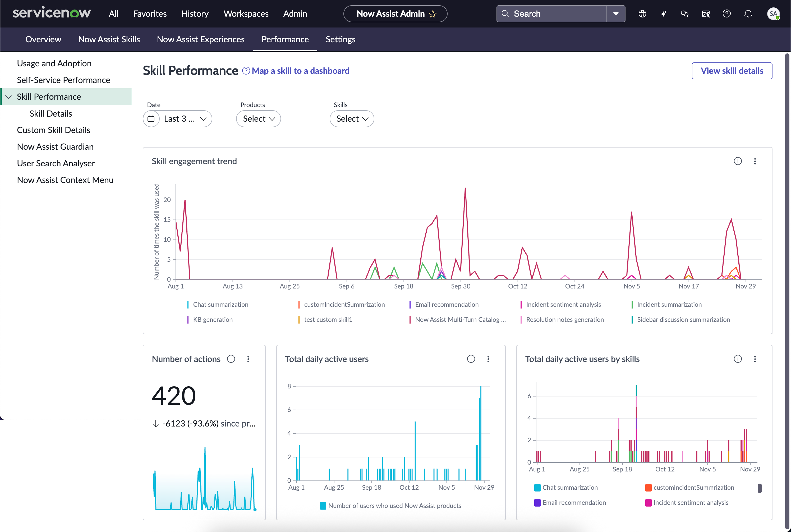Toggle KB generation legend entry
791x532 pixels.
point(210,319)
